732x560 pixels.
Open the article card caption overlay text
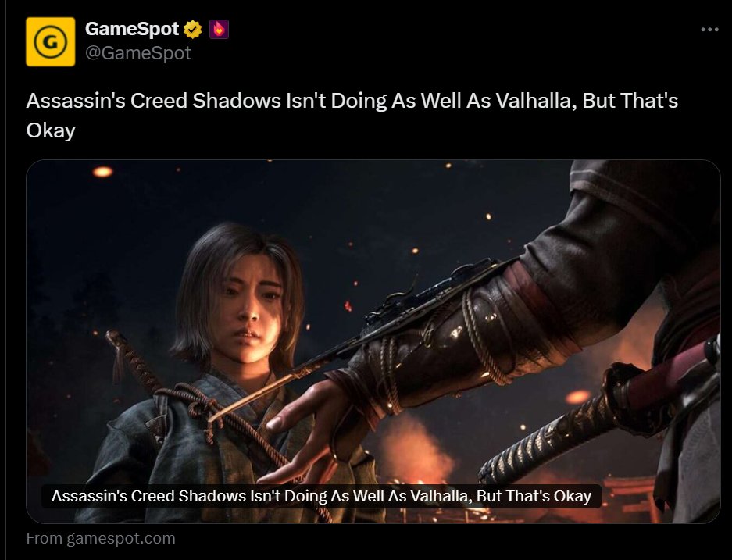point(321,496)
